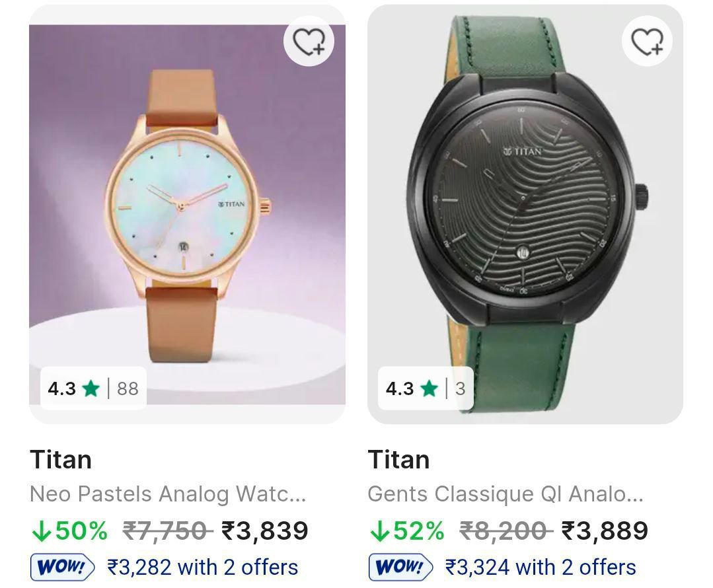
Task: View the ₹3,282 with 2 offers deal
Action: [203, 568]
